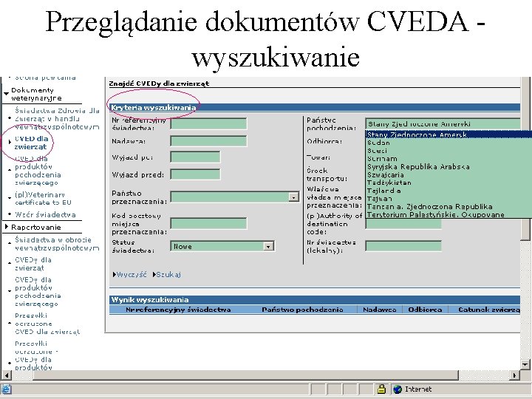
Task: Select Surinam in the country list
Action: pos(449,158)
